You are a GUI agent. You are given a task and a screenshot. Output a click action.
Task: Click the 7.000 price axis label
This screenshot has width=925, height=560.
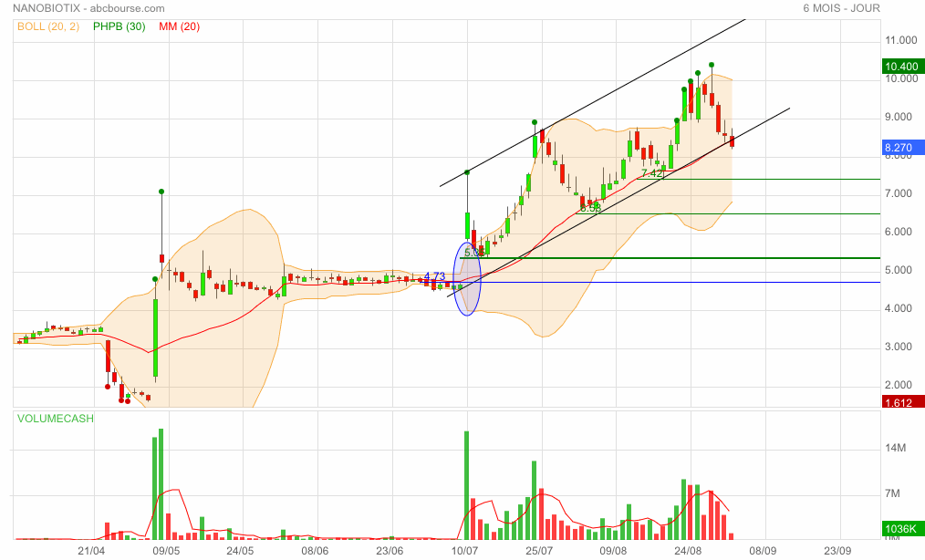pyautogui.click(x=899, y=194)
